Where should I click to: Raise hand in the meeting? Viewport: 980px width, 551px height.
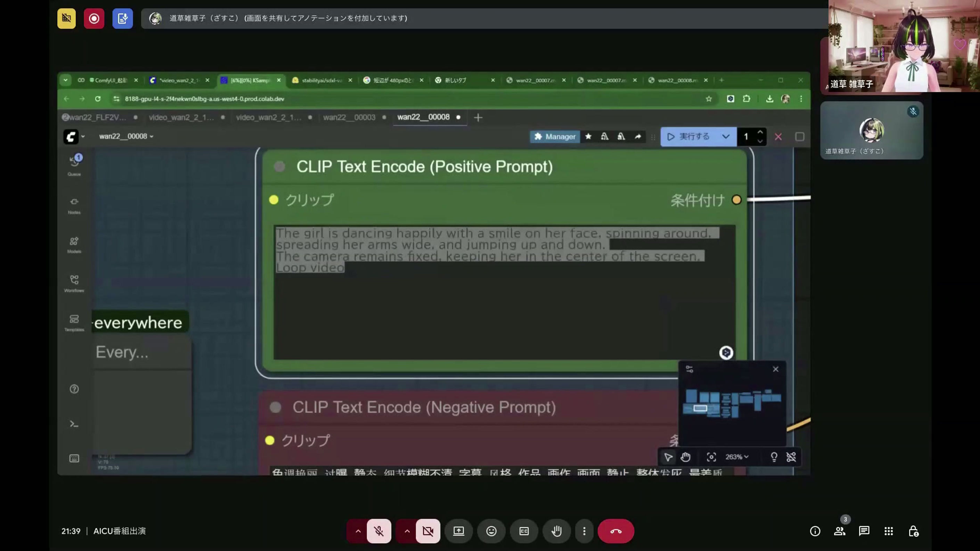[557, 531]
